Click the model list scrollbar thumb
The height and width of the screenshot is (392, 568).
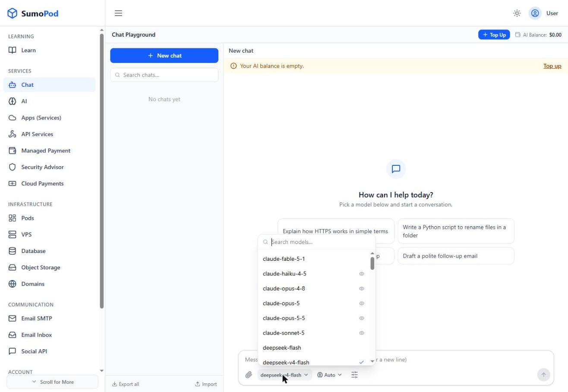pyautogui.click(x=372, y=263)
